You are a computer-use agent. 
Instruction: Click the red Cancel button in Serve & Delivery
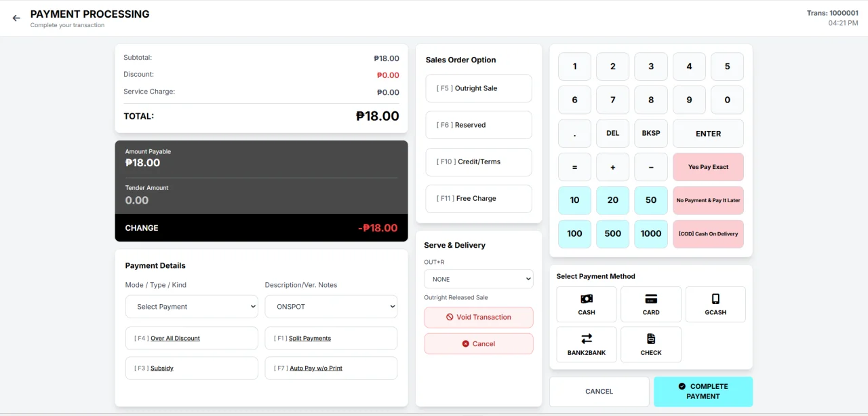[x=479, y=343]
